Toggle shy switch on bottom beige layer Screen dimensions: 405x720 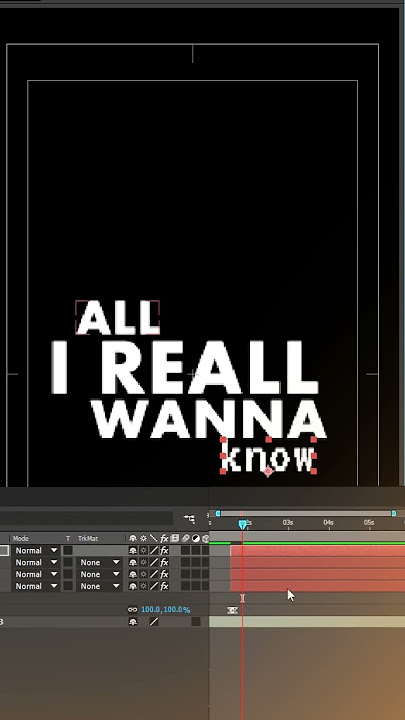pyautogui.click(x=133, y=622)
